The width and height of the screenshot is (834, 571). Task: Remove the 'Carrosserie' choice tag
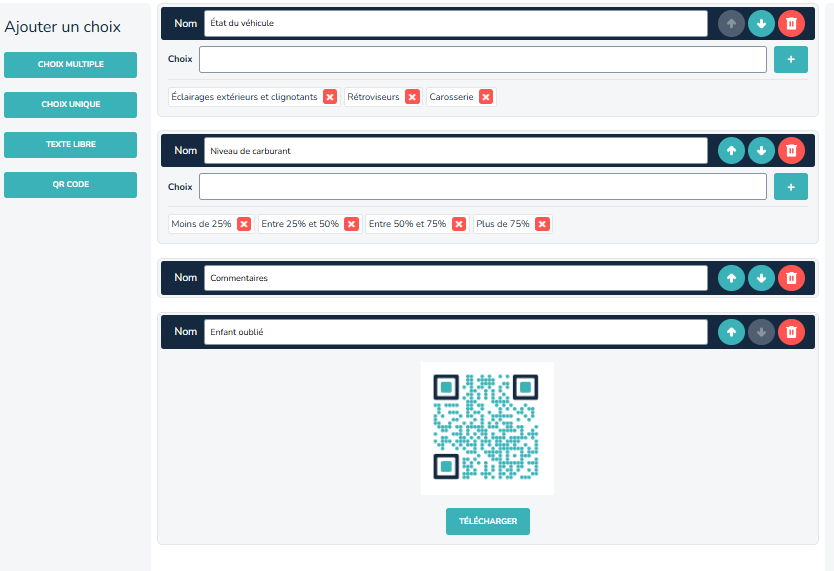486,97
